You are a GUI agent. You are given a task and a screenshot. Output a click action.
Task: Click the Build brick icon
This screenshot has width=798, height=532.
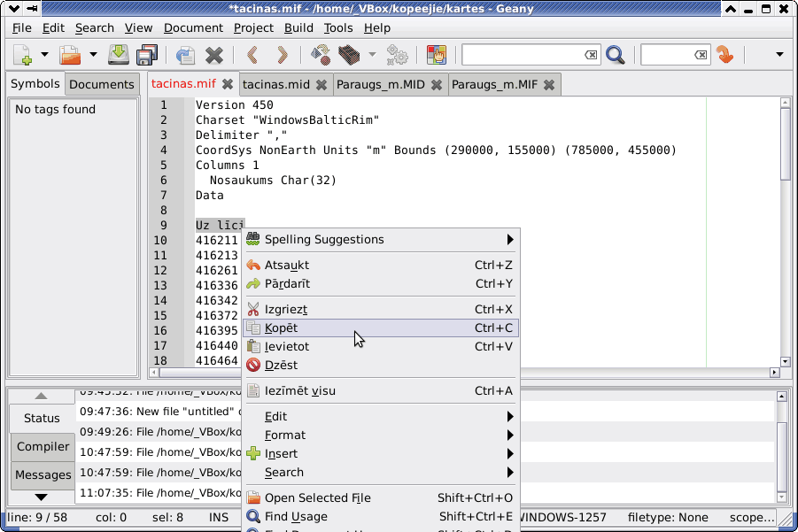(349, 54)
